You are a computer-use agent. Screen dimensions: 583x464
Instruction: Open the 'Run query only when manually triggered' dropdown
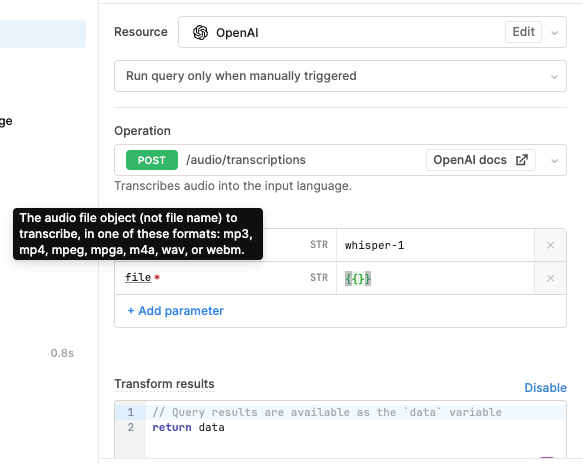pos(340,76)
